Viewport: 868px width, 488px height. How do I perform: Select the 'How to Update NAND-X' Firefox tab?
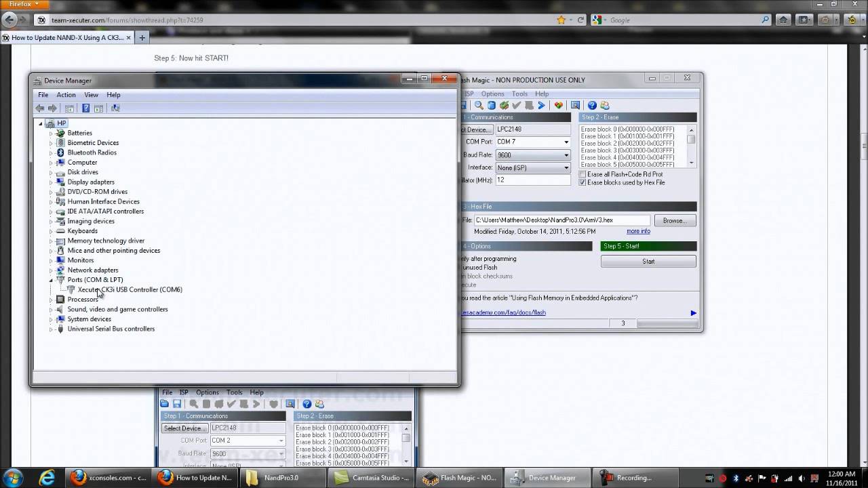click(67, 37)
